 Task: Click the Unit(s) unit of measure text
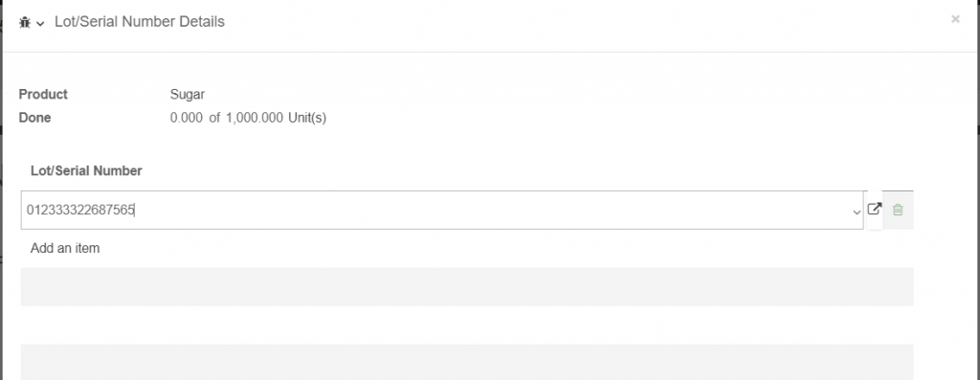click(x=307, y=118)
